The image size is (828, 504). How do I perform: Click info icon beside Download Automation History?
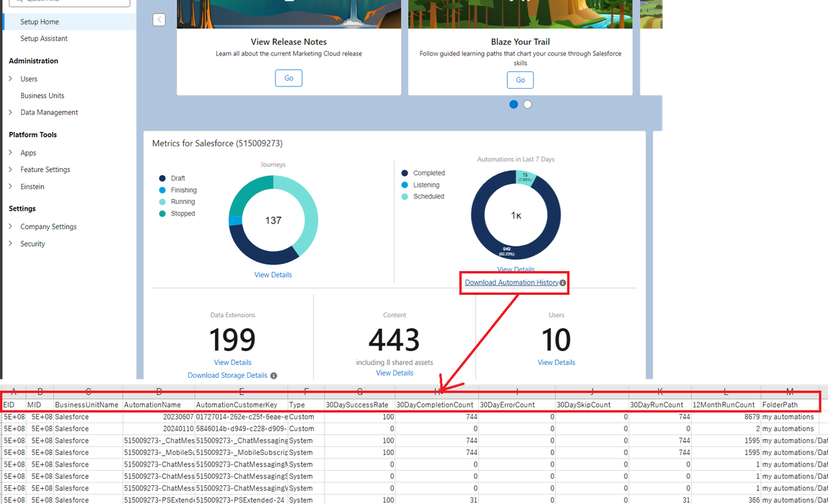(563, 283)
